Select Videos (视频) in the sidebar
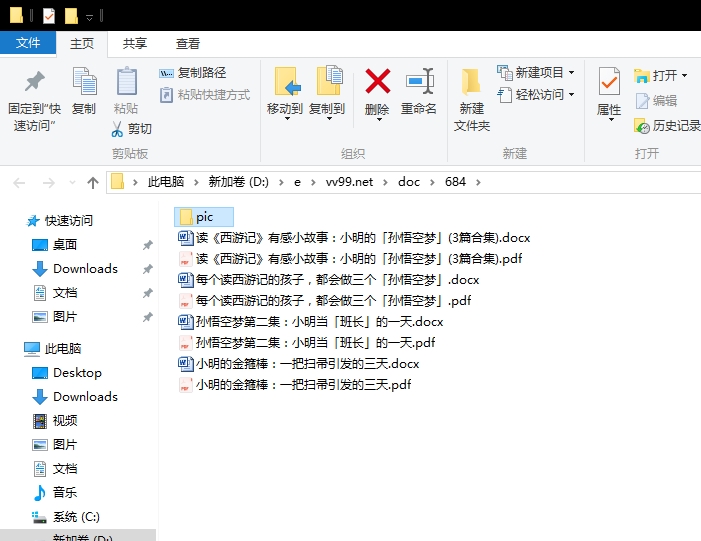 55,421
